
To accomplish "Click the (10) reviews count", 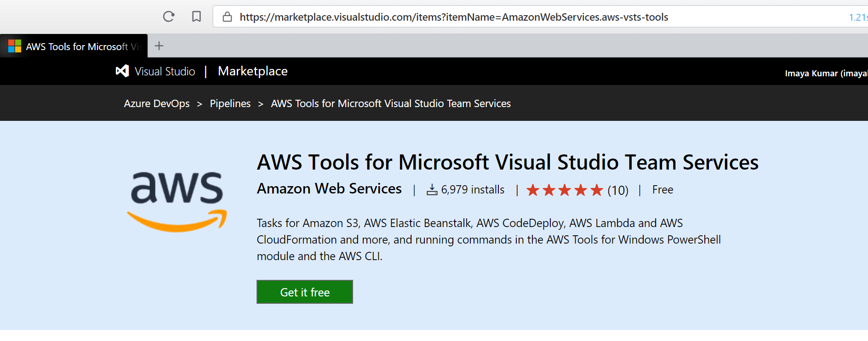I will [618, 190].
